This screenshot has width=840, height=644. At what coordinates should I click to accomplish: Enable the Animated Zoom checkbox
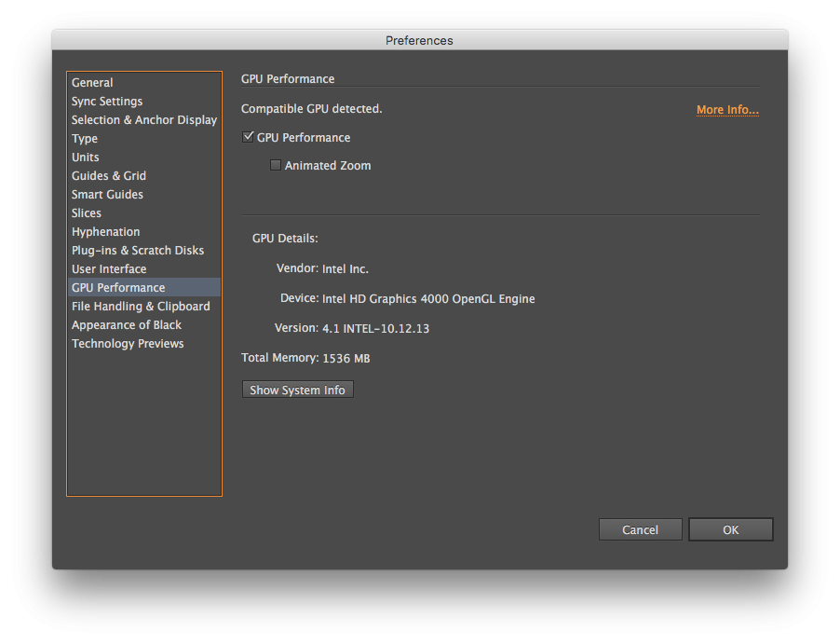(276, 165)
